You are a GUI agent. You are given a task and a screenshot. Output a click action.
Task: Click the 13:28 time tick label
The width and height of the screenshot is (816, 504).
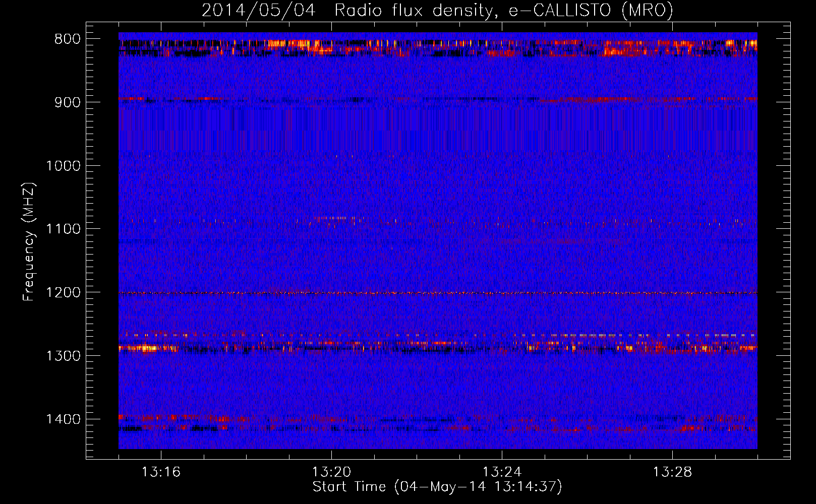[x=672, y=472]
